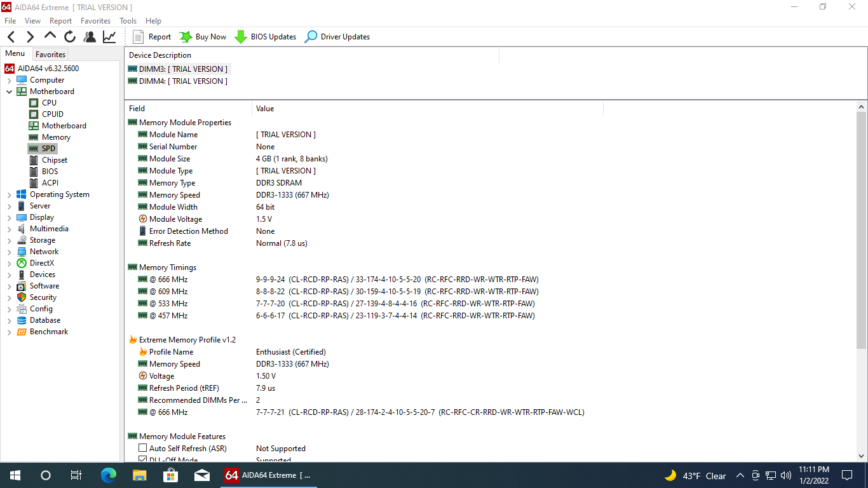Click the Value column header

427,109
